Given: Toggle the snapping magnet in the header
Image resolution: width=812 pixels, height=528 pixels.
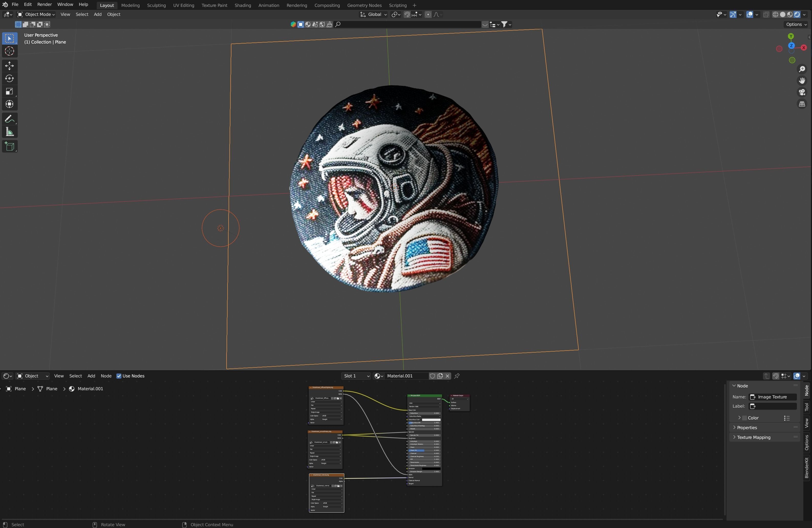Looking at the screenshot, I should coord(407,14).
